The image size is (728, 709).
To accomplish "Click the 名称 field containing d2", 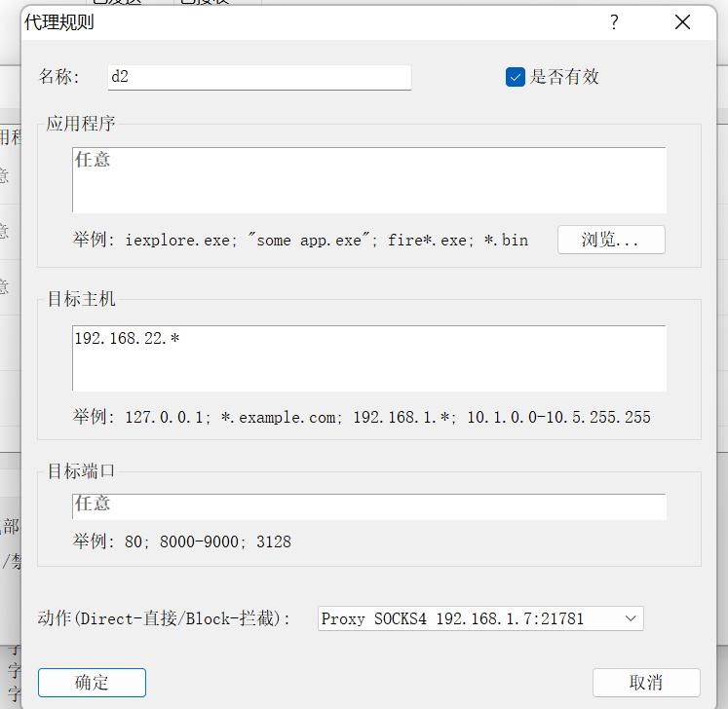I will pyautogui.click(x=258, y=77).
